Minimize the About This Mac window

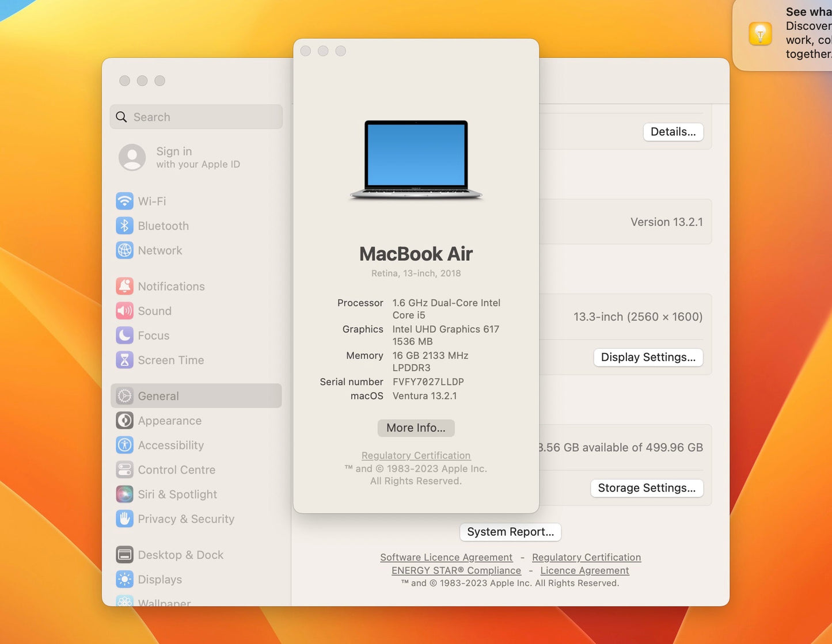(324, 51)
